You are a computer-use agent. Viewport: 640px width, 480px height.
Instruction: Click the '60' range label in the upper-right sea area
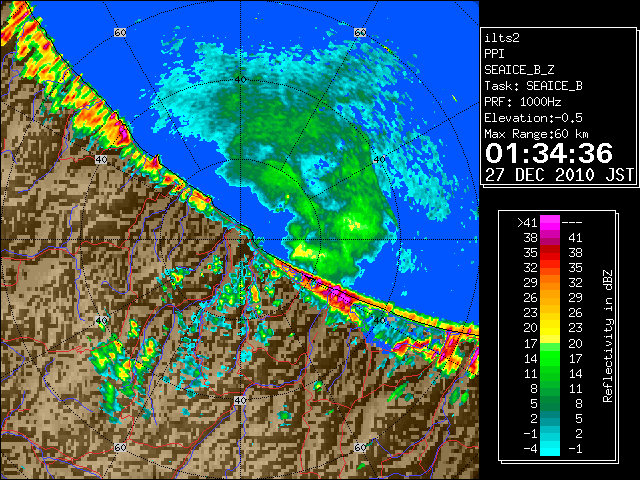(x=360, y=33)
